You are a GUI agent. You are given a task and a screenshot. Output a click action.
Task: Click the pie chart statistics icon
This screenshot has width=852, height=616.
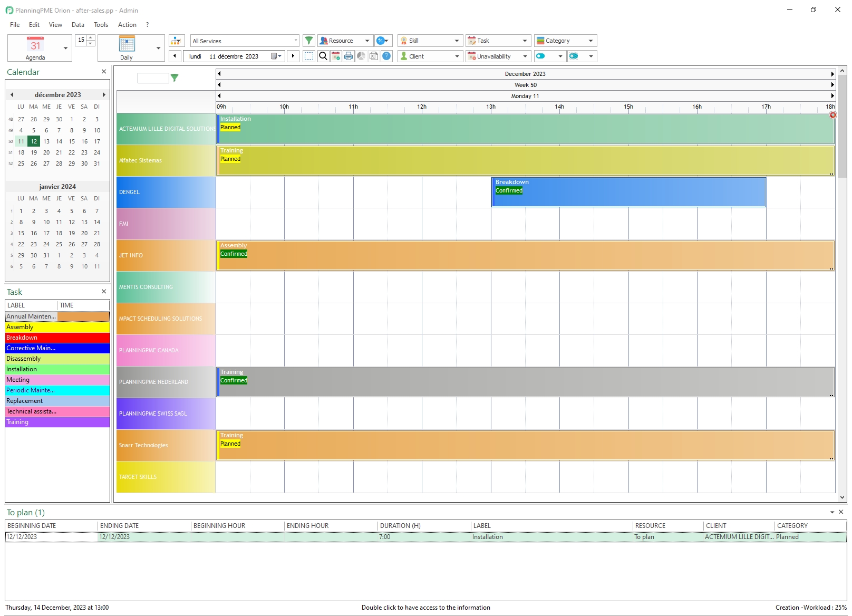tap(361, 56)
